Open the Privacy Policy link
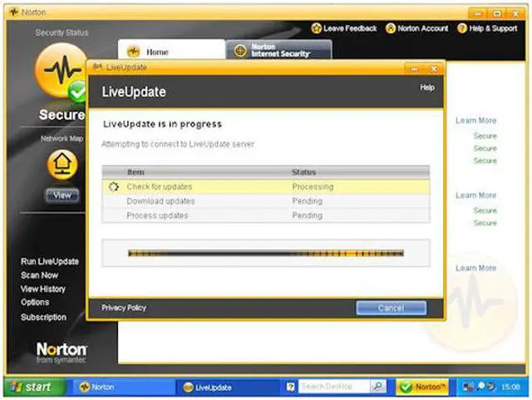The width and height of the screenshot is (532, 400). pos(124,308)
